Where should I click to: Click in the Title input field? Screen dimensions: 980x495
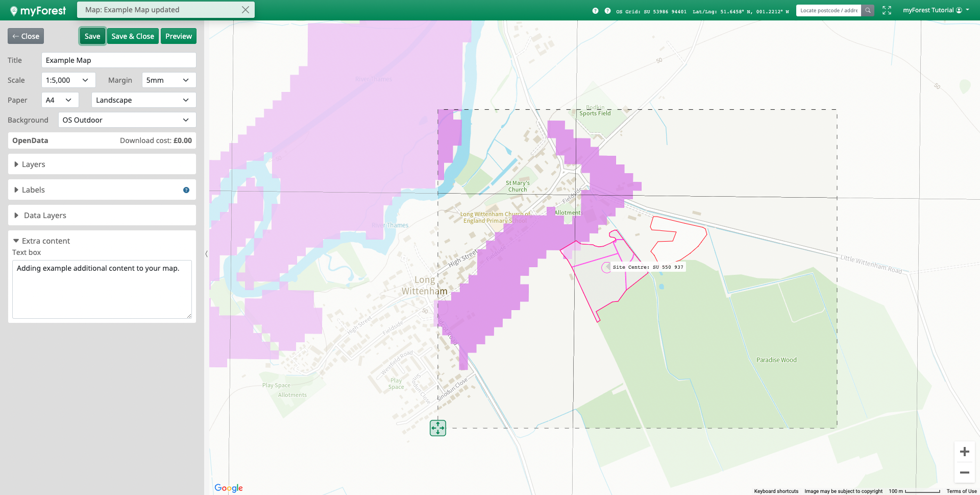point(118,60)
